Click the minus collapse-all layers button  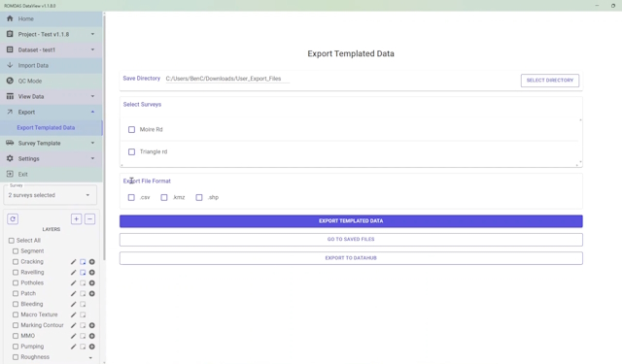90,219
